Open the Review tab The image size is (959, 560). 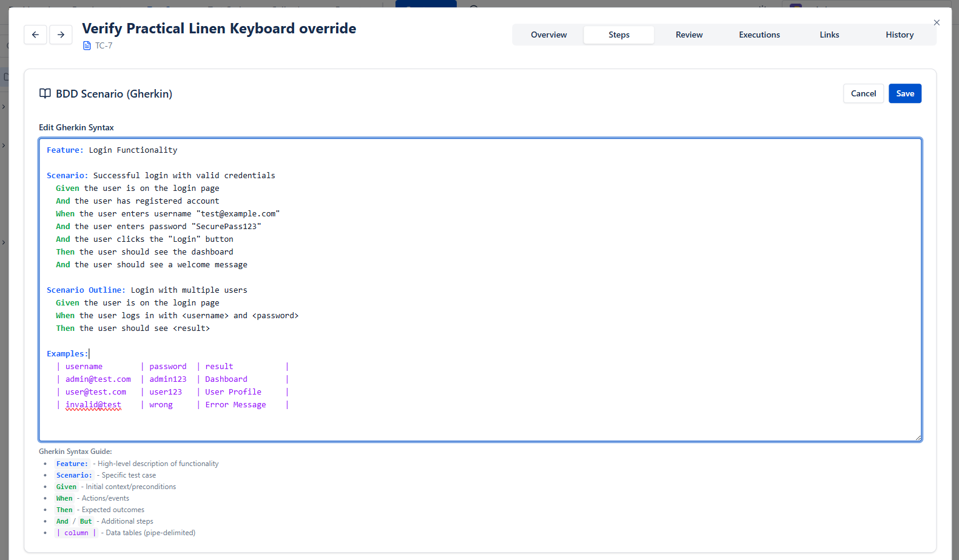(689, 35)
